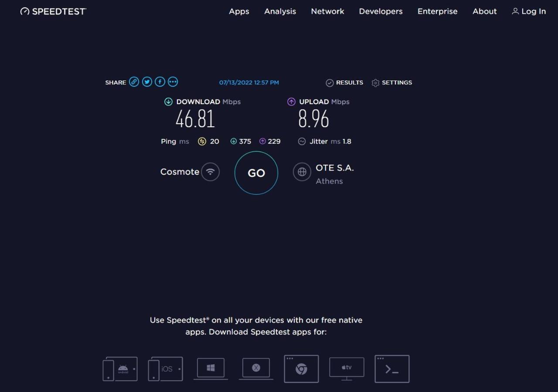
Task: Open the Apps menu
Action: pyautogui.click(x=239, y=11)
